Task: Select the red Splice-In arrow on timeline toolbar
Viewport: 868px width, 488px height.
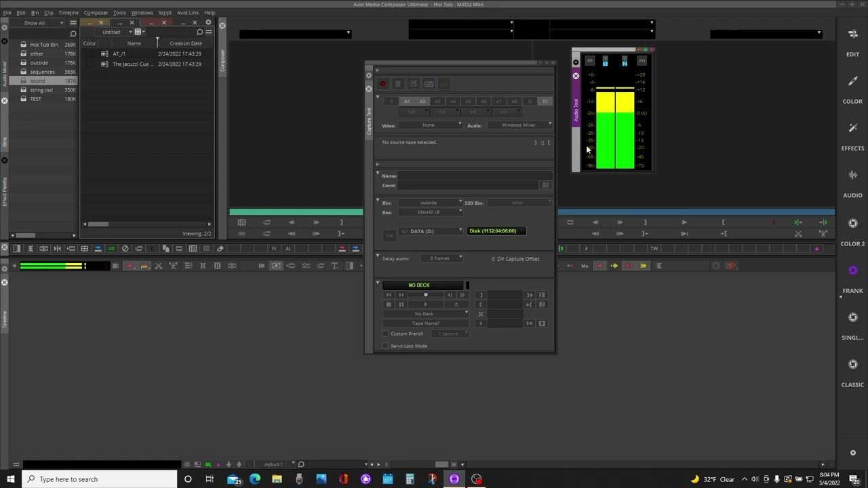Action: tap(130, 266)
